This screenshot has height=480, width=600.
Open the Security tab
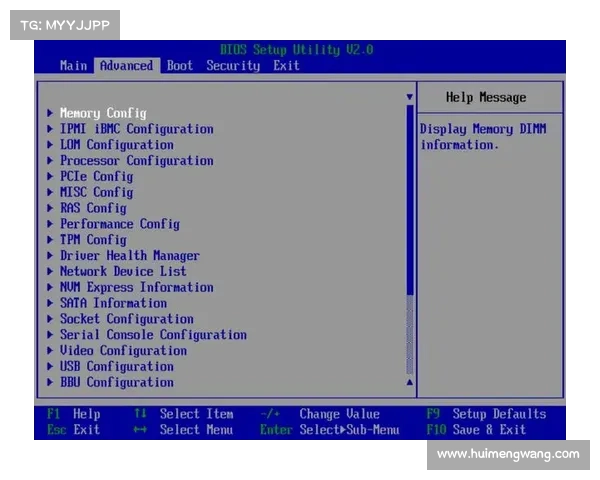(233, 66)
